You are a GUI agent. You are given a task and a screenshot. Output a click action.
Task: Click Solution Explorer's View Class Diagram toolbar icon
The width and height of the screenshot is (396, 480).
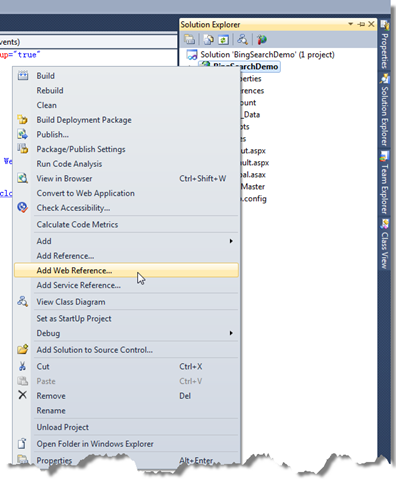[242, 40]
